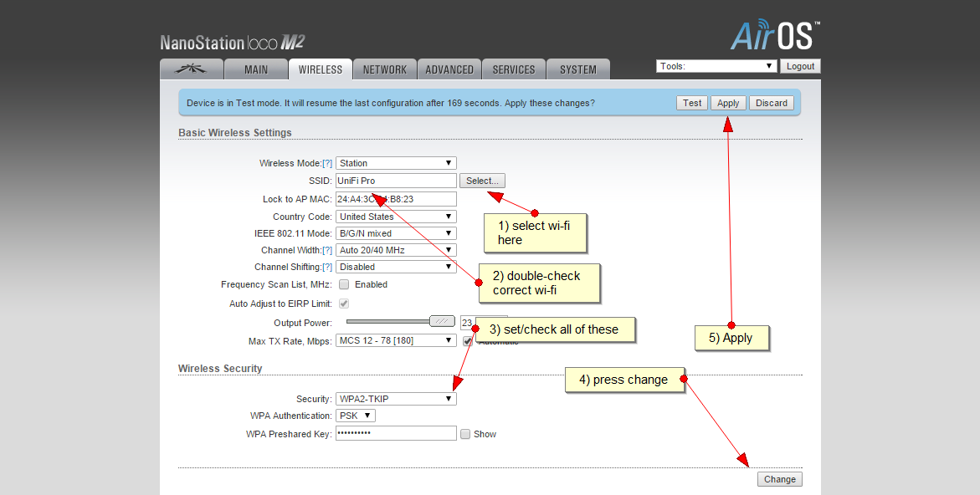The width and height of the screenshot is (980, 495).
Task: Go to the SYSTEM tab
Action: (578, 69)
